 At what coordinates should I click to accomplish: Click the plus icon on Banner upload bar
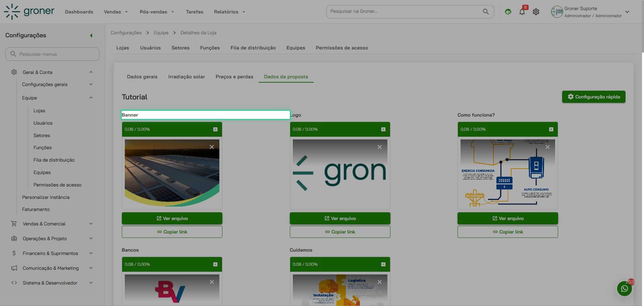[x=215, y=129]
